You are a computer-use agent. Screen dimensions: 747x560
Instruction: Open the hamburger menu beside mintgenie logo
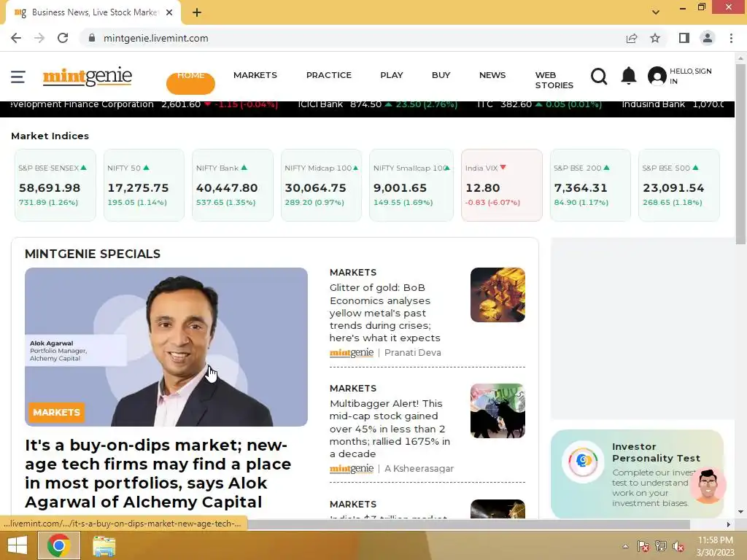click(x=18, y=77)
